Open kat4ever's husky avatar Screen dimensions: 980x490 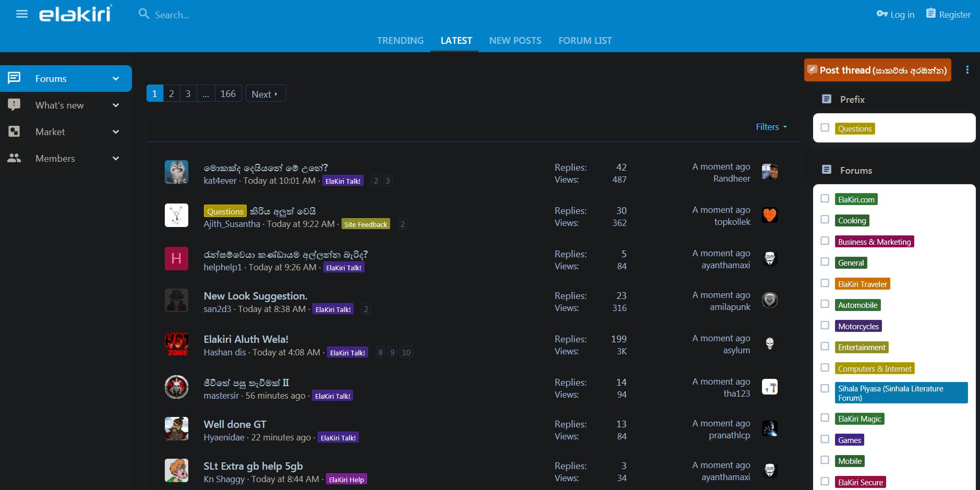click(176, 172)
